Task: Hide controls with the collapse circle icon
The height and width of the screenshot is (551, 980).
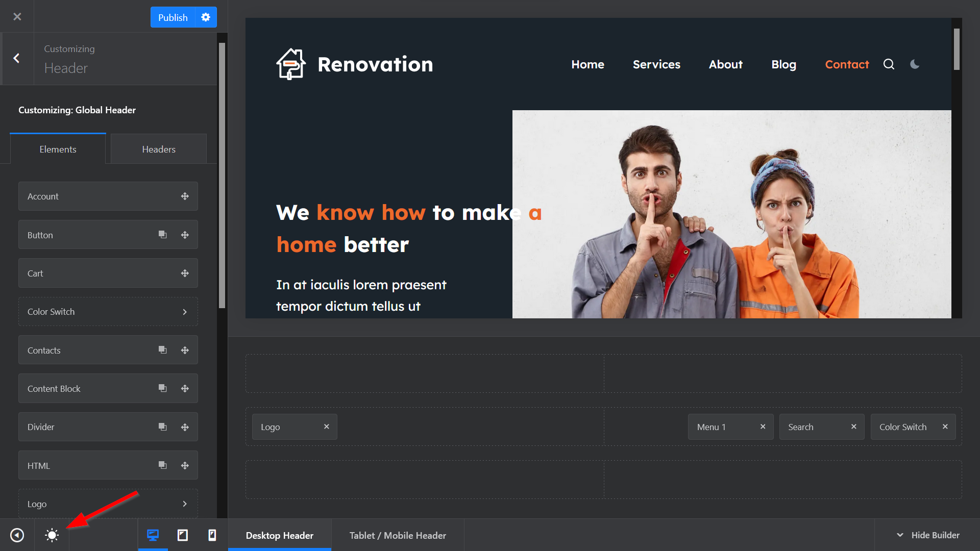Action: (x=17, y=535)
